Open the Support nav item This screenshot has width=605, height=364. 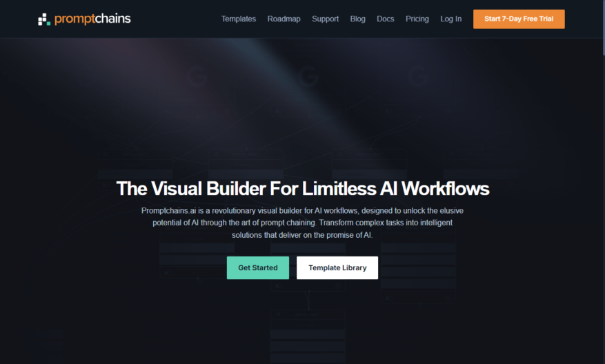pos(325,19)
